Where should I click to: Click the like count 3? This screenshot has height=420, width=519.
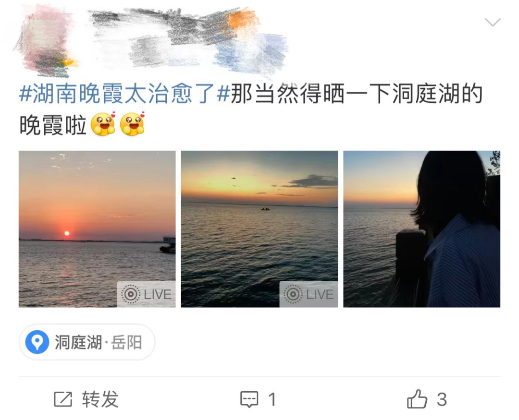click(442, 399)
